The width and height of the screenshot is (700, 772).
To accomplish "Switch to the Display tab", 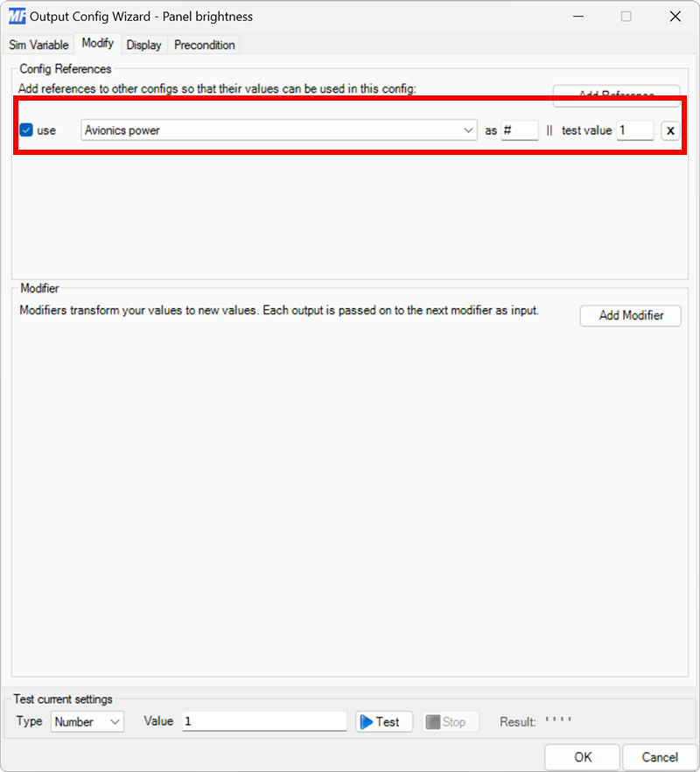I will tap(143, 45).
